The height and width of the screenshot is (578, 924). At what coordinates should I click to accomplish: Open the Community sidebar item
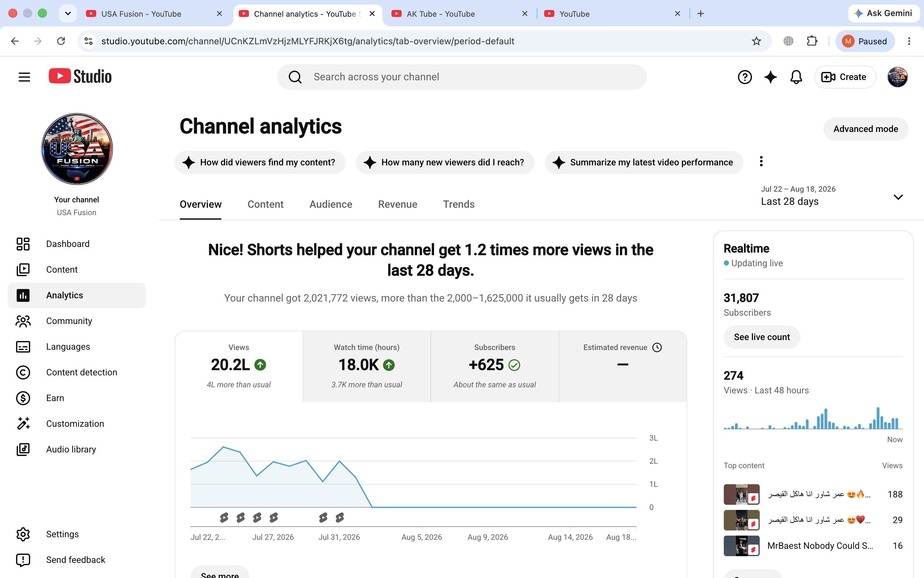tap(76, 321)
